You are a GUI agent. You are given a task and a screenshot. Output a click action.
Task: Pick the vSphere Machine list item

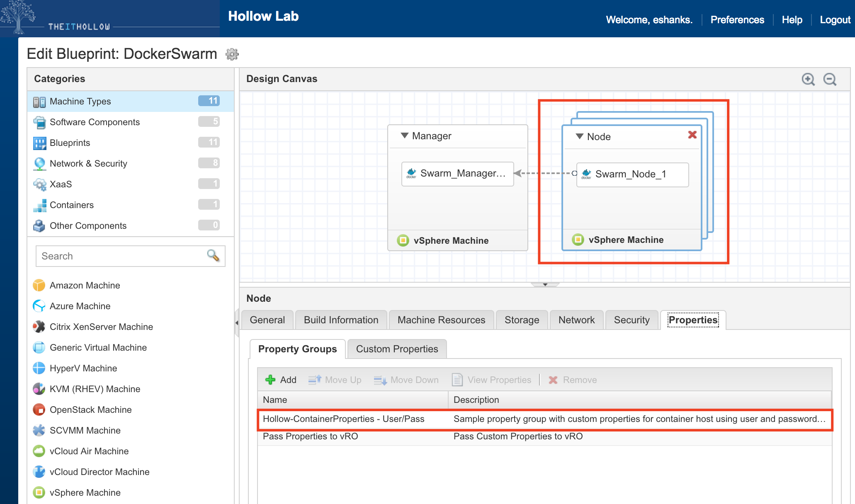pos(85,492)
